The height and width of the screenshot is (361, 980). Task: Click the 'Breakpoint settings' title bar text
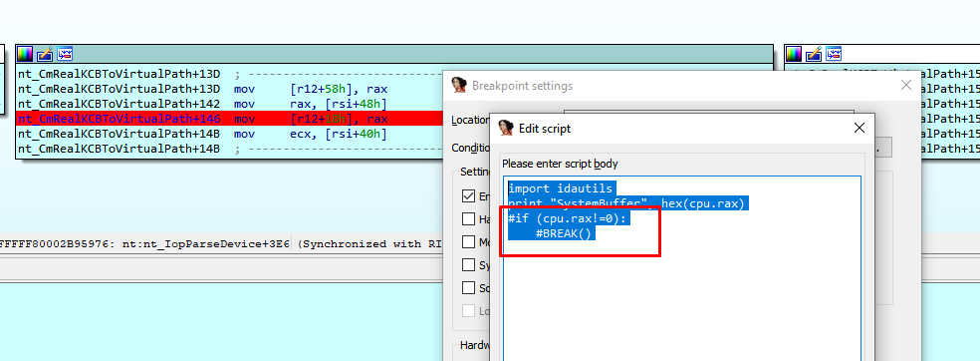(522, 86)
